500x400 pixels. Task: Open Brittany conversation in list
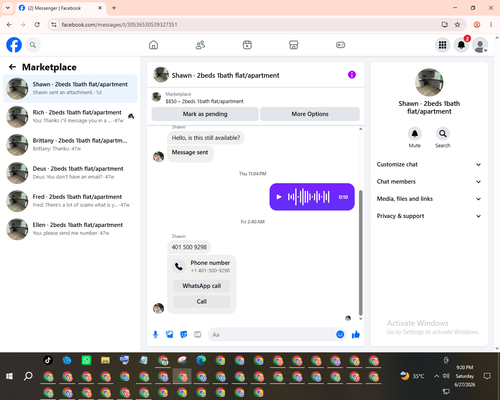(70, 145)
